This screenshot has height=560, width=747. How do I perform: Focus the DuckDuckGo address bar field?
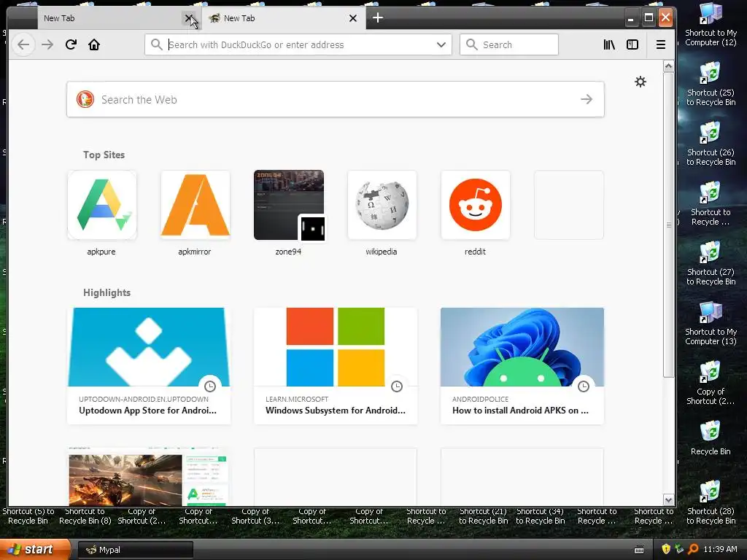(300, 44)
